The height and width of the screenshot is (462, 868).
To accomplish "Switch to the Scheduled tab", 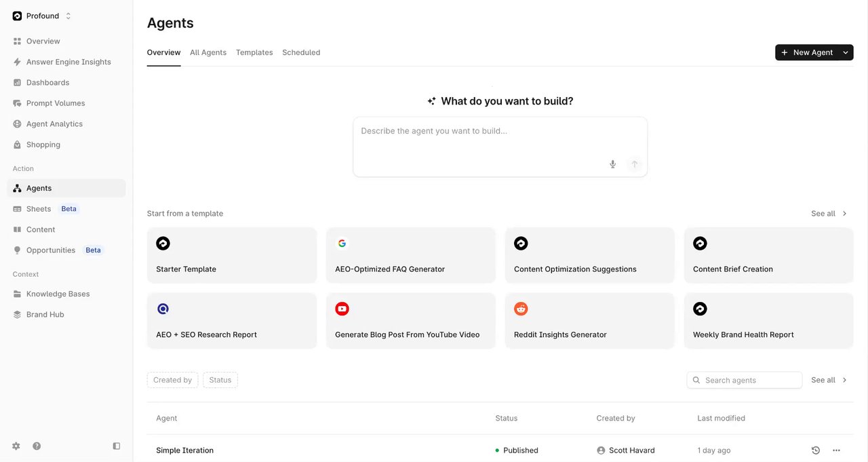I will [301, 52].
